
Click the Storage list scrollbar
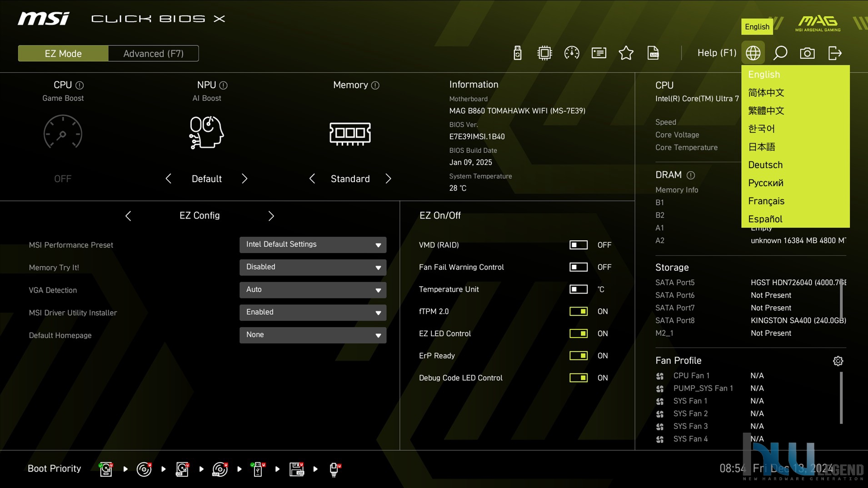[x=841, y=299]
